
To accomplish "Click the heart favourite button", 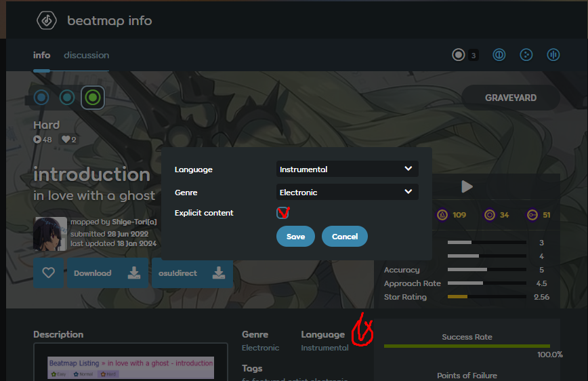I will [x=48, y=273].
